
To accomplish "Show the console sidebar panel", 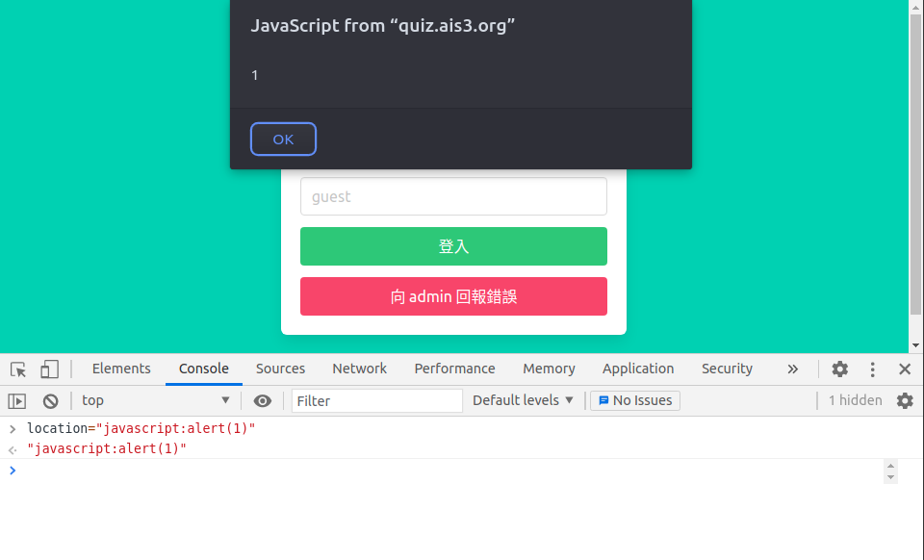I will click(x=17, y=401).
